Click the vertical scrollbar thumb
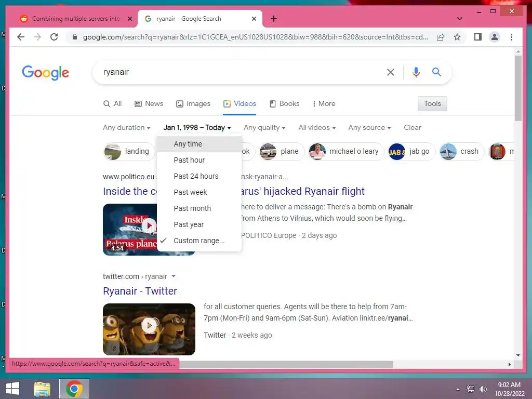Image resolution: width=532 pixels, height=399 pixels. (518, 88)
